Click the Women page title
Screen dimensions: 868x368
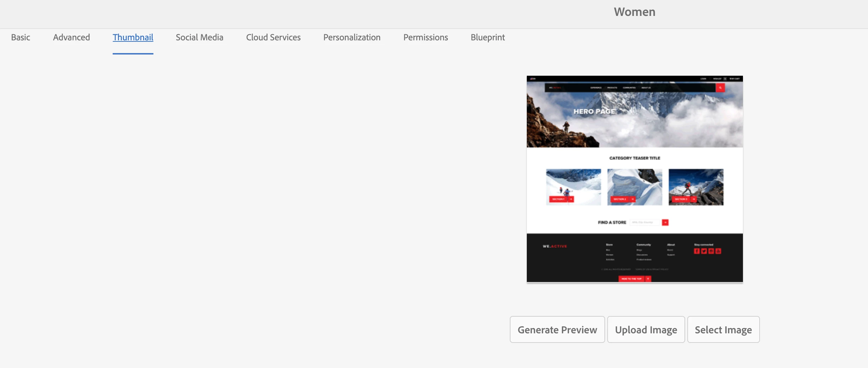point(635,12)
